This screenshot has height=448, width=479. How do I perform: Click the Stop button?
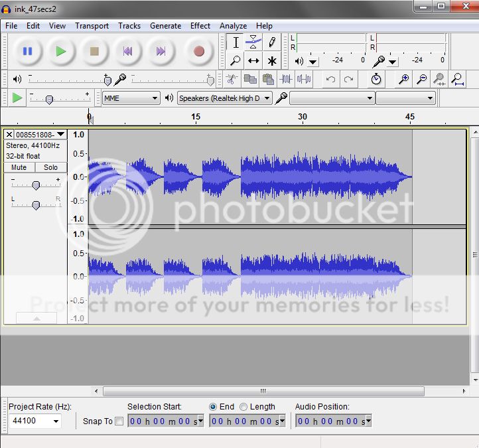click(94, 51)
